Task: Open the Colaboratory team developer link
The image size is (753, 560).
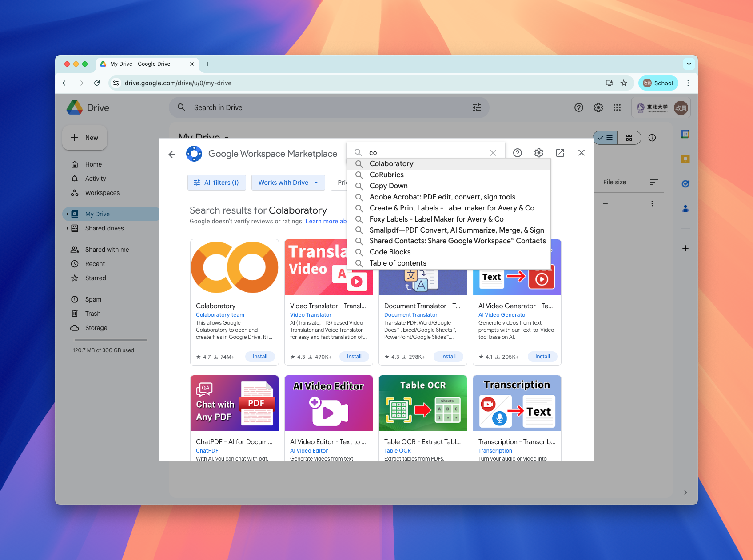Action: [220, 315]
